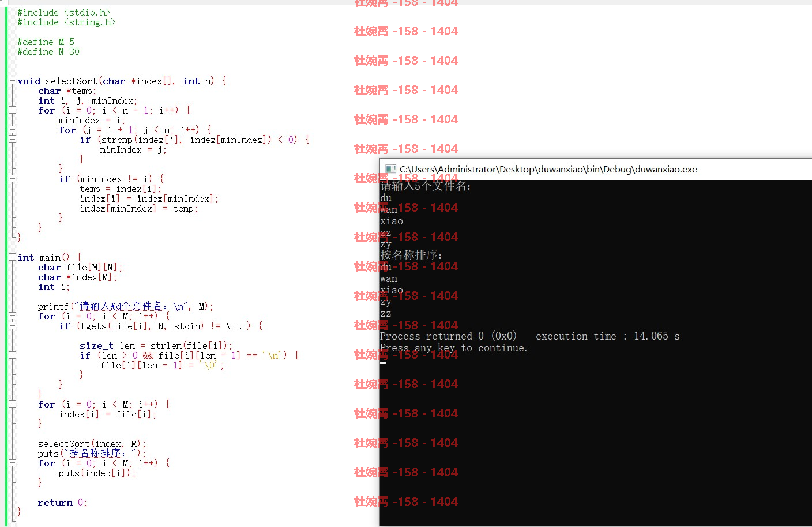Click the line #define M 5
The image size is (812, 527).
click(46, 42)
